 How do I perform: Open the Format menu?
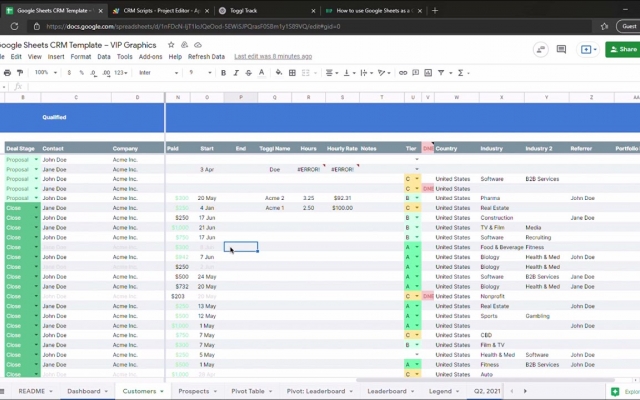pyautogui.click(x=81, y=57)
